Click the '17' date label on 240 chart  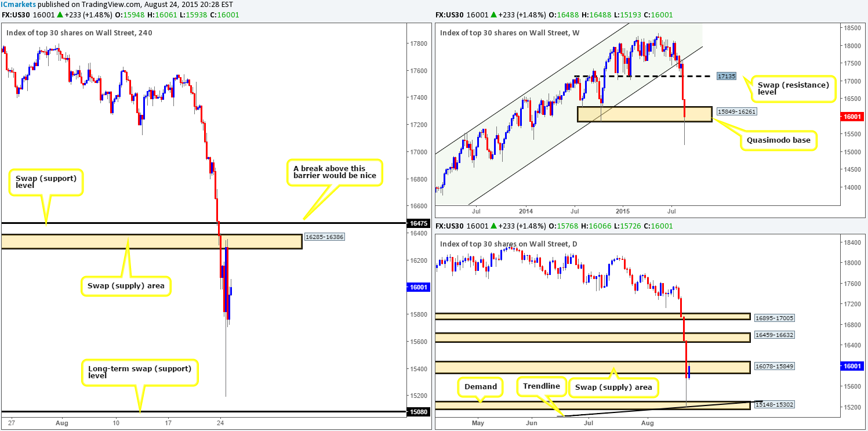(168, 423)
